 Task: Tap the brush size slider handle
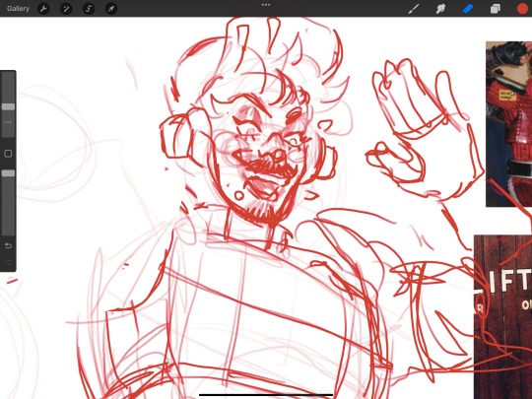click(8, 106)
